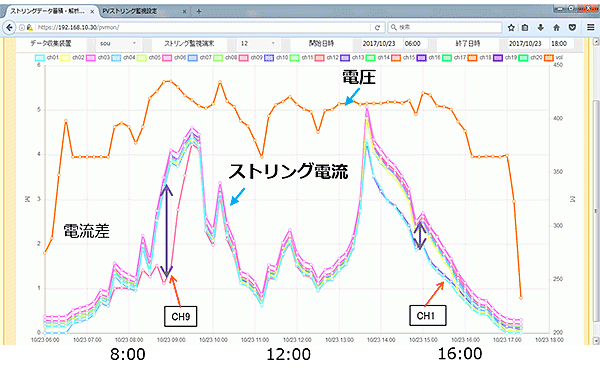Focus the browser search box

click(x=445, y=28)
